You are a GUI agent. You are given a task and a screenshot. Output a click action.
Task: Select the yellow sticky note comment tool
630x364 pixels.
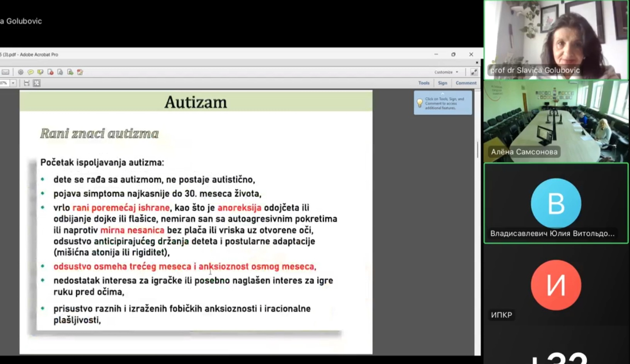tap(31, 72)
